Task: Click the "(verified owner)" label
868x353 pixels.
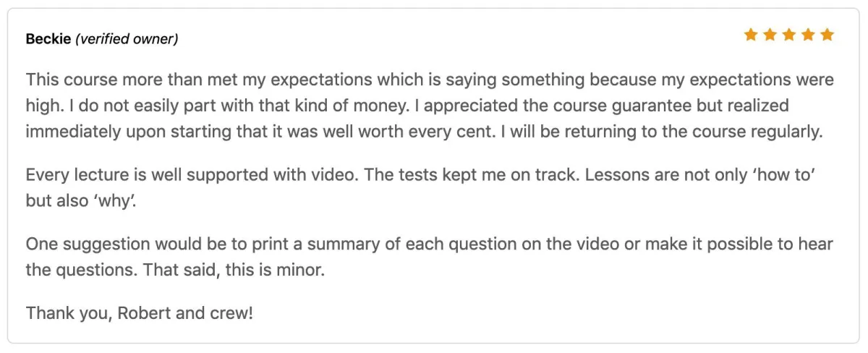Action: (x=127, y=39)
